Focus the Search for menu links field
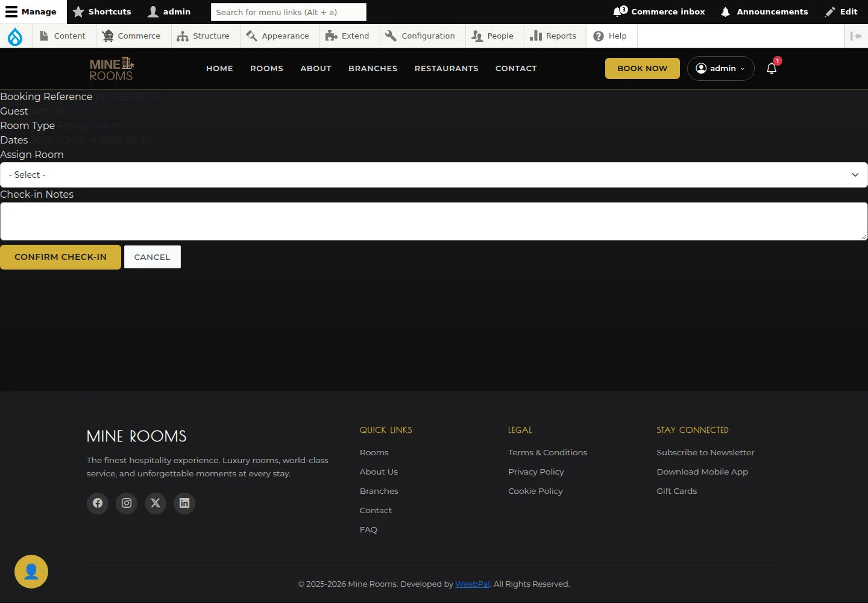 289,12
